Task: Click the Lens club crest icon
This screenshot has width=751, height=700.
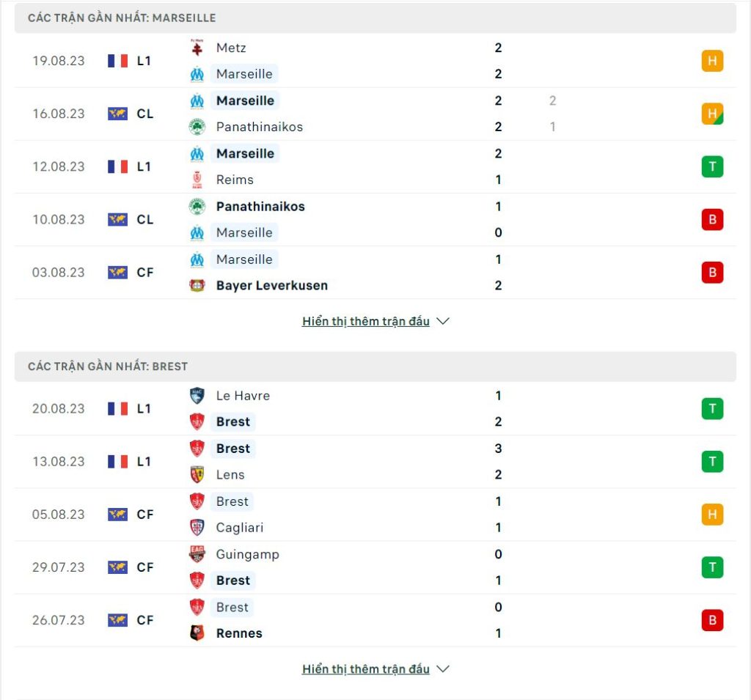Action: click(x=197, y=474)
